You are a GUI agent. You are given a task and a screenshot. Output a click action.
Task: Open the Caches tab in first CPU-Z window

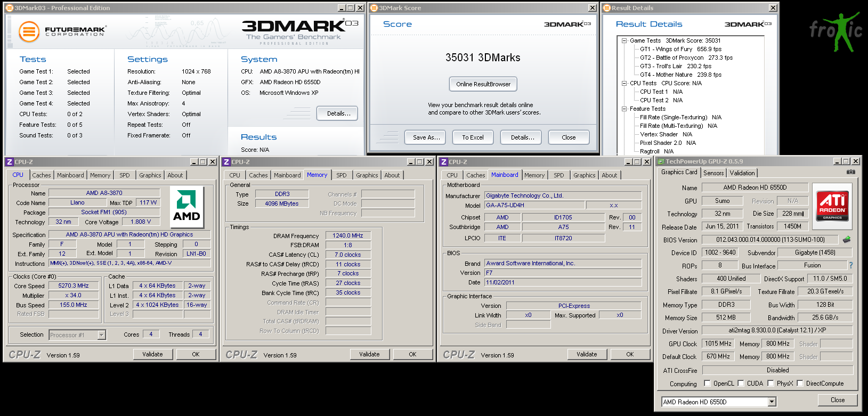pyautogui.click(x=42, y=175)
